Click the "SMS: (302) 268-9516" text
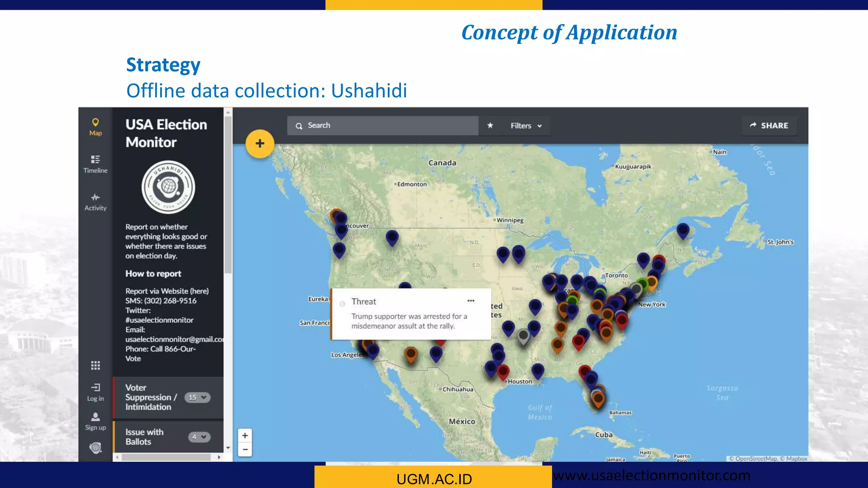This screenshot has height=488, width=868. point(161,301)
